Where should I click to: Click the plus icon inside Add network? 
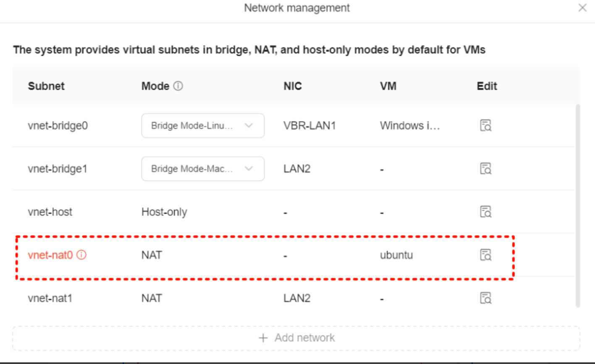click(x=263, y=338)
